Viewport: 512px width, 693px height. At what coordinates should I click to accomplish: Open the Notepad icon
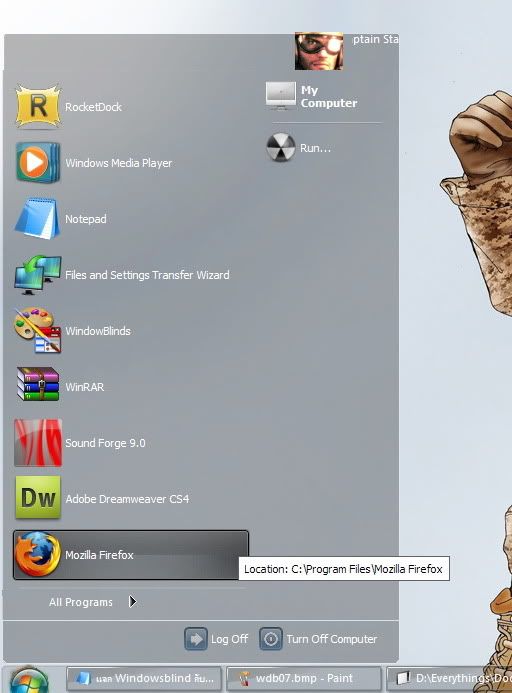(37, 219)
